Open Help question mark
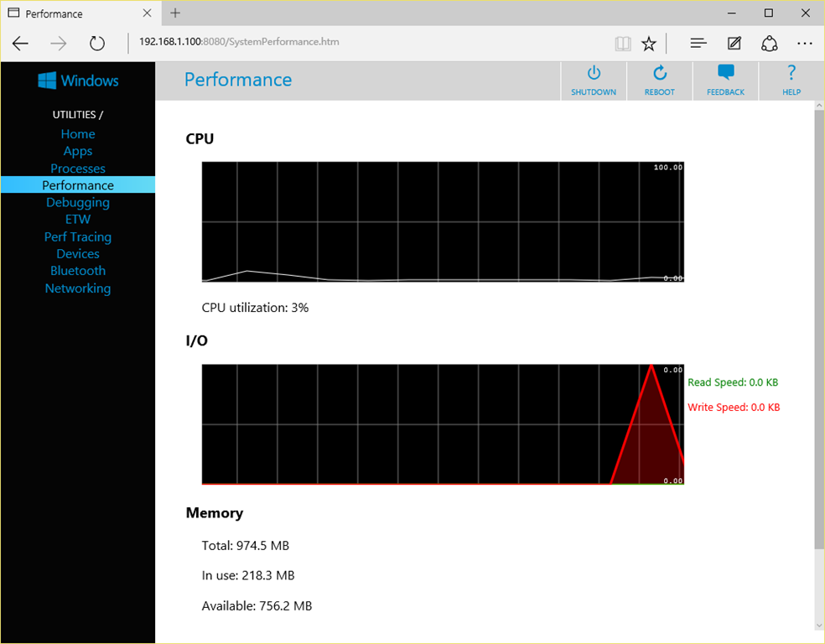Screen dimensions: 825x644 point(791,72)
